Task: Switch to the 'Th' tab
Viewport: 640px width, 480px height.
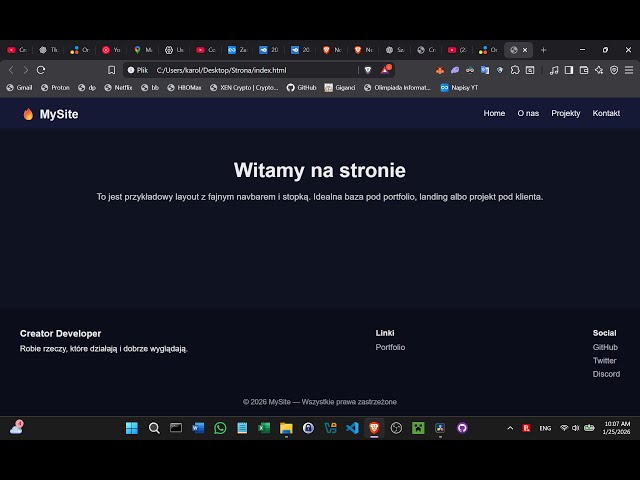Action: [x=49, y=50]
